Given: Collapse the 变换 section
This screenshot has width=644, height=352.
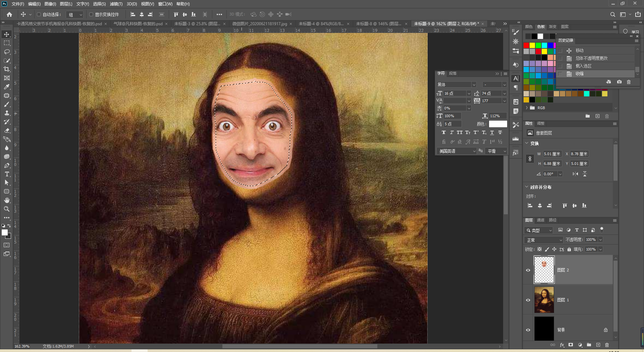Looking at the screenshot, I should click(527, 143).
